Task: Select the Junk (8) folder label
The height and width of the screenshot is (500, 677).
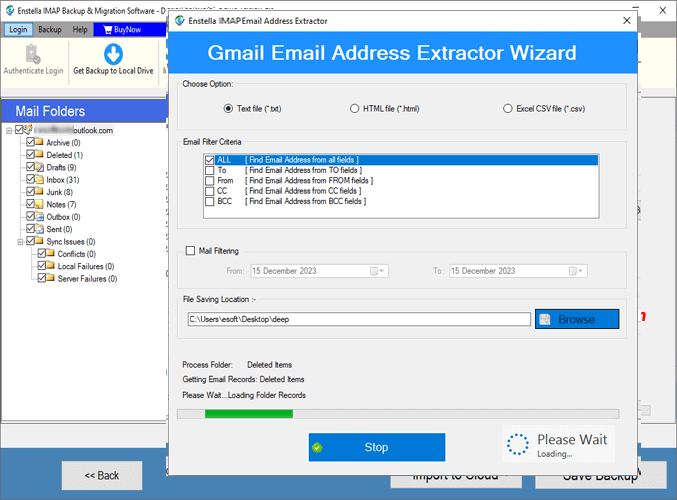Action: coord(60,192)
